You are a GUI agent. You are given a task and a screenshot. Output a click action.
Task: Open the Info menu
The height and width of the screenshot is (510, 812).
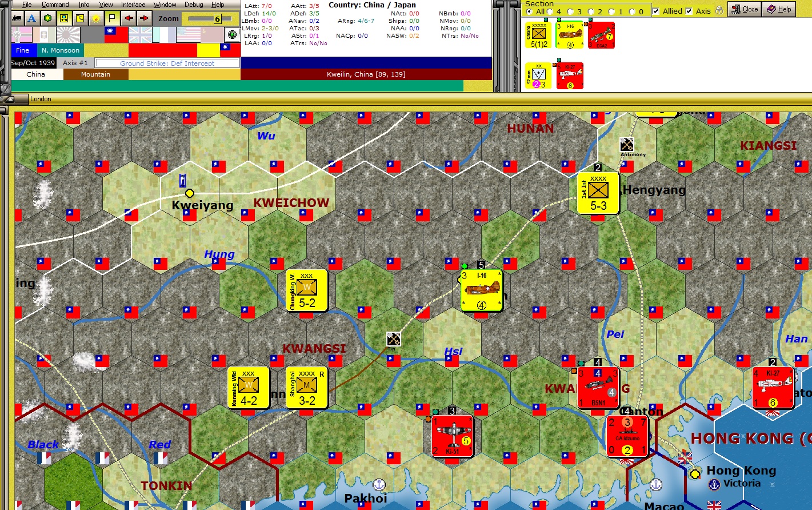point(84,5)
